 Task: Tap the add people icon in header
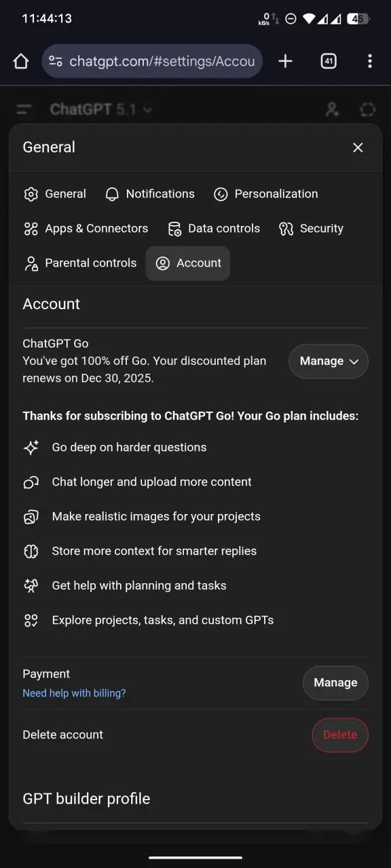pyautogui.click(x=332, y=109)
